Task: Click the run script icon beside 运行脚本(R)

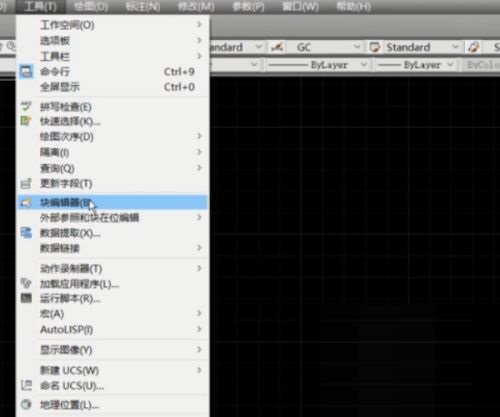Action: pos(26,298)
